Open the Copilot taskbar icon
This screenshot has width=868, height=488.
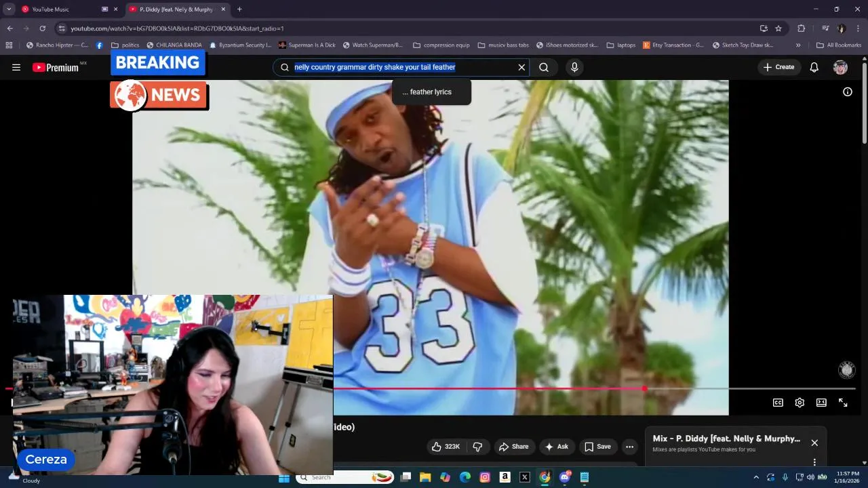click(x=445, y=477)
